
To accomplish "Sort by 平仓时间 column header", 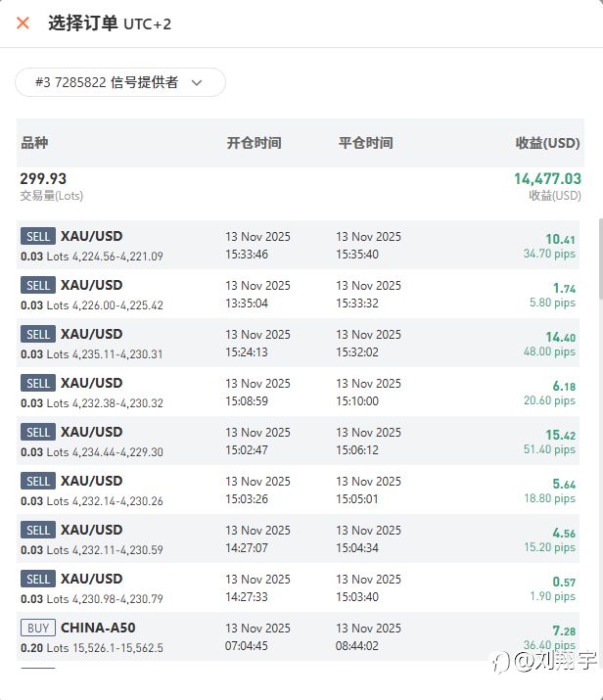I will (x=365, y=143).
